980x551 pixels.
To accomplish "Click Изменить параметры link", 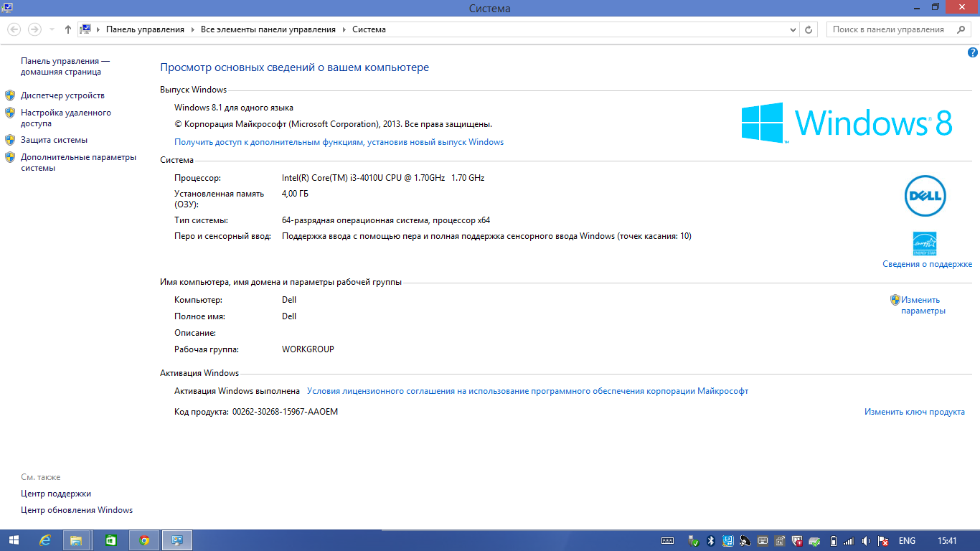I will 923,306.
